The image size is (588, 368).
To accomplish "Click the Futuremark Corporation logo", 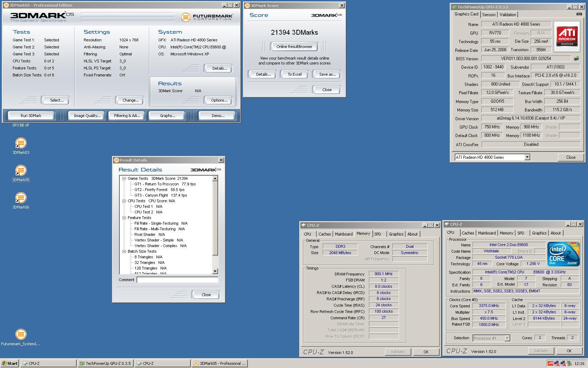I will (207, 17).
